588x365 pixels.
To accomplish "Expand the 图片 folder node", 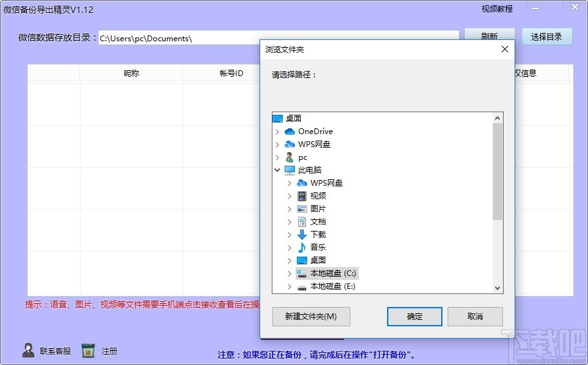I will 289,209.
